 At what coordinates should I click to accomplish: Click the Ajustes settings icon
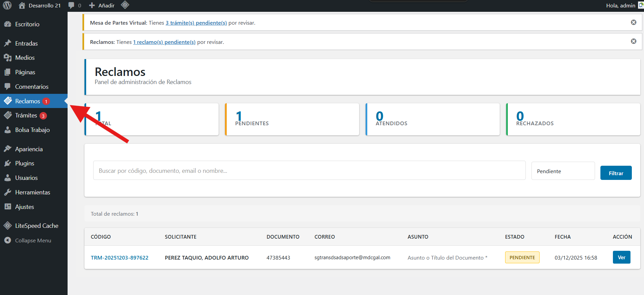7,207
